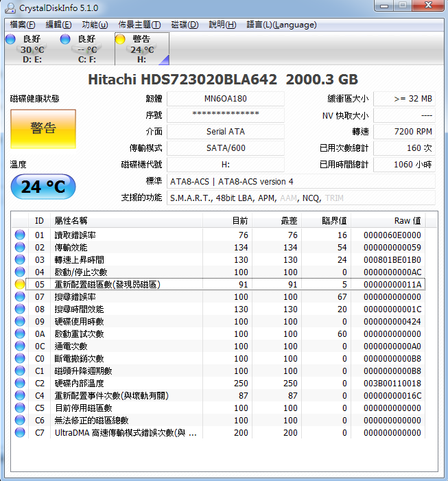
Task: Click the power-on count field 160 次
Action: click(405, 148)
